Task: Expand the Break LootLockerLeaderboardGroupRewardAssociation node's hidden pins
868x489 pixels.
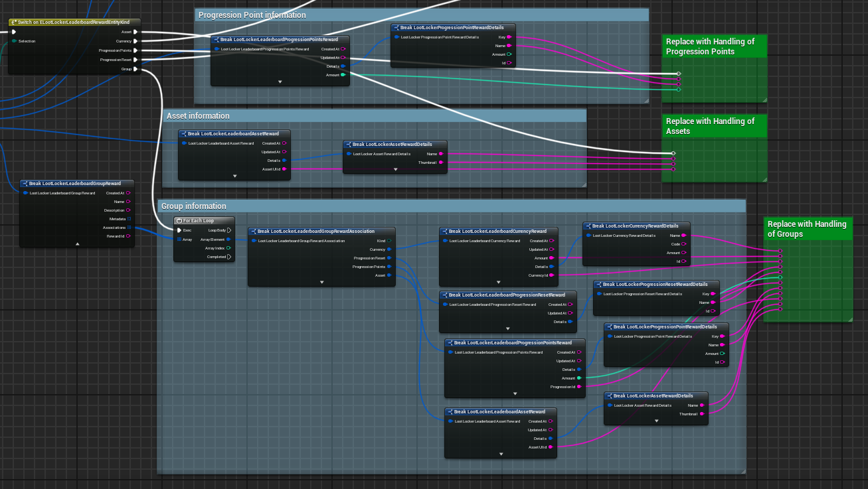Action: tap(321, 281)
